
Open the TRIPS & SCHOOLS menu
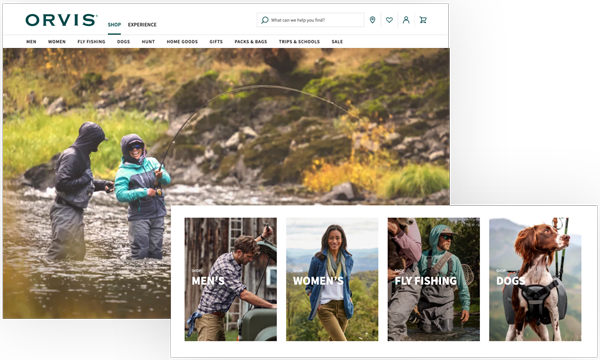(299, 42)
